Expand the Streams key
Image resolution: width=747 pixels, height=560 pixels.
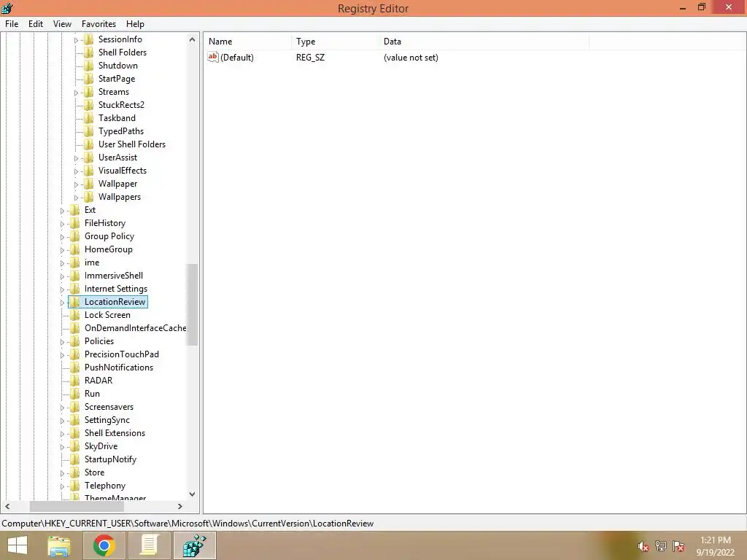click(x=76, y=93)
